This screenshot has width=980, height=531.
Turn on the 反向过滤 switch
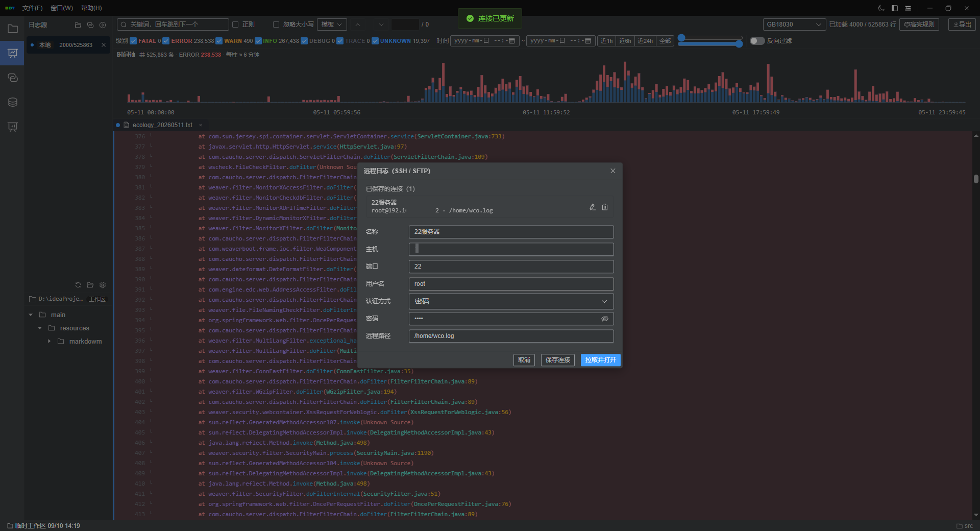click(x=757, y=41)
